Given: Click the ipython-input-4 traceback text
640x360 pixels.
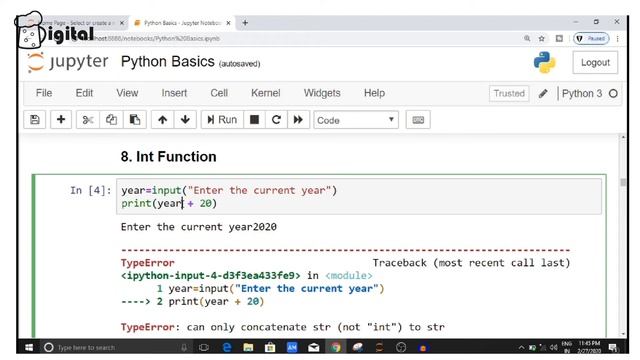Looking at the screenshot, I should click(211, 276).
